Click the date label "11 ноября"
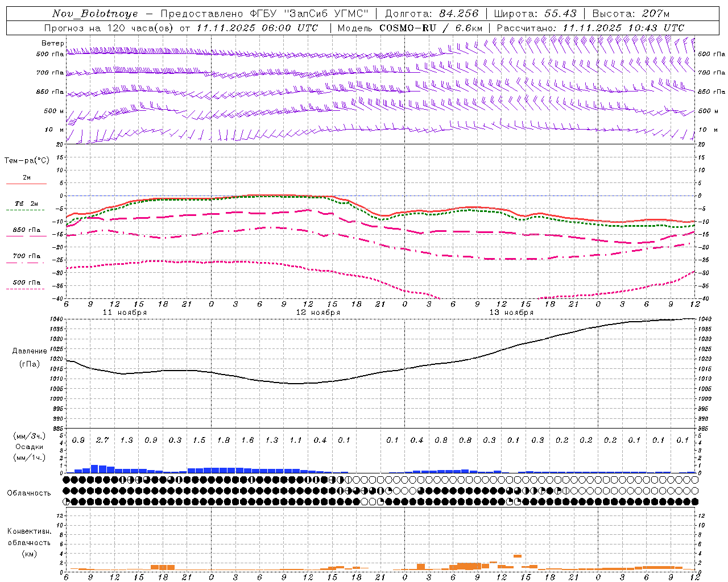 tap(125, 313)
